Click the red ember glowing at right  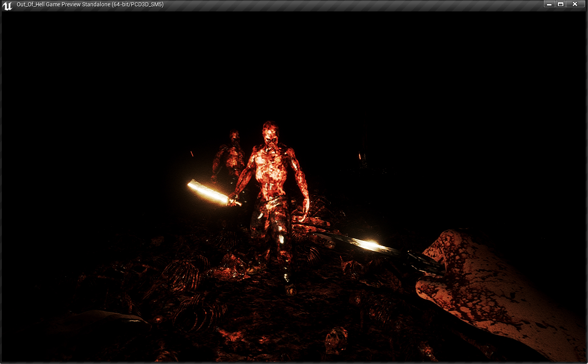coord(359,156)
